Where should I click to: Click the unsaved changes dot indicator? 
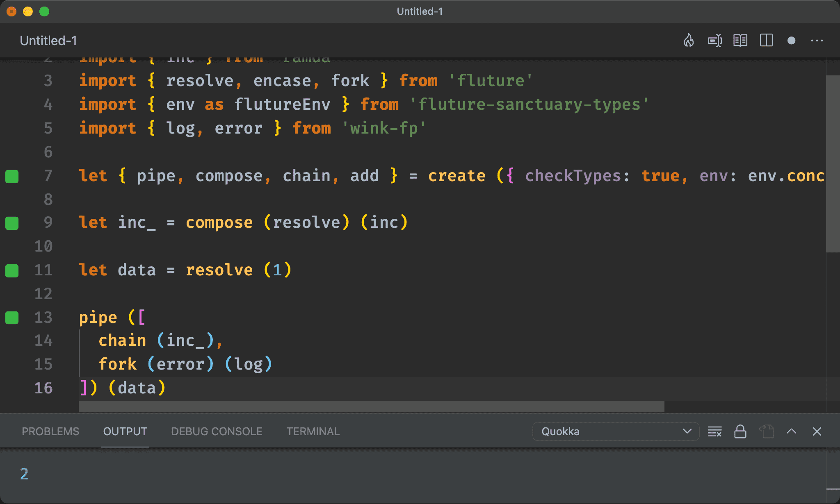pyautogui.click(x=792, y=41)
